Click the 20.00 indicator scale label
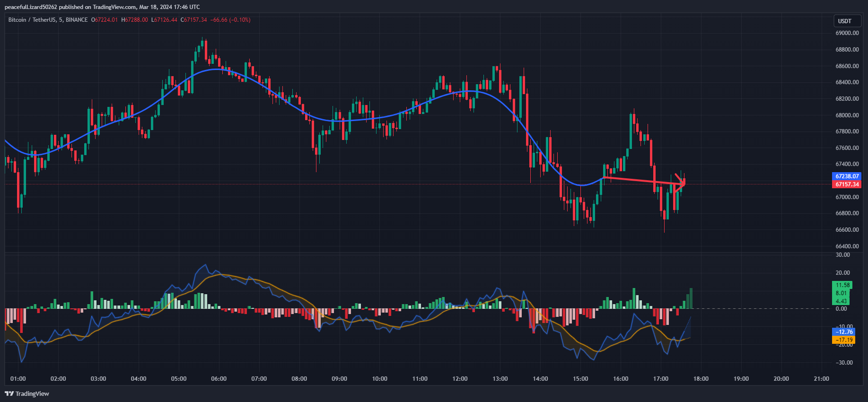Image resolution: width=868 pixels, height=402 pixels. 843,273
